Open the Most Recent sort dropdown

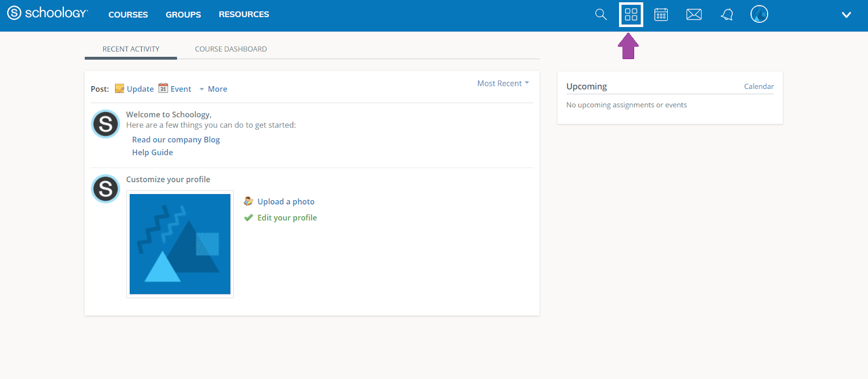[503, 83]
